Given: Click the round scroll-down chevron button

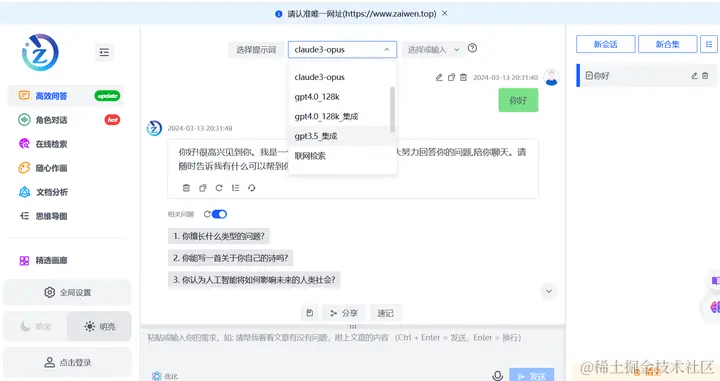Looking at the screenshot, I should [549, 291].
